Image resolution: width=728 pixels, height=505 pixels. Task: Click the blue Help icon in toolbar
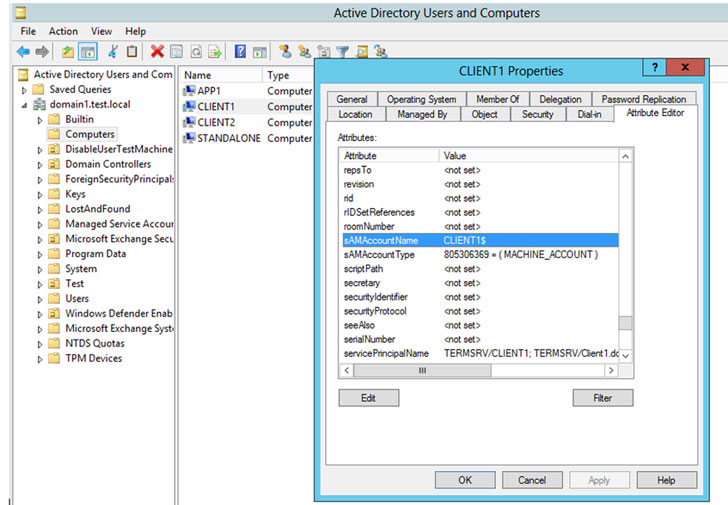coord(241,51)
